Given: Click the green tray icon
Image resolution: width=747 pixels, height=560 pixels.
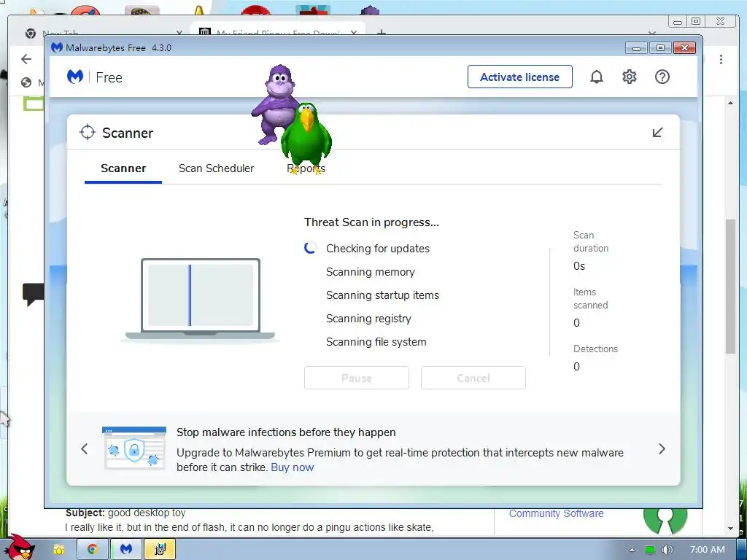Looking at the screenshot, I should (x=649, y=550).
